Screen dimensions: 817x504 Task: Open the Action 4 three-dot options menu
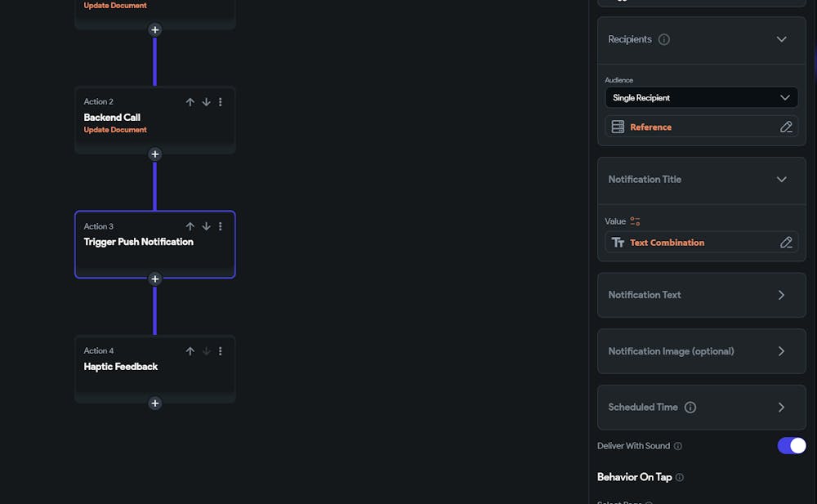pyautogui.click(x=221, y=351)
